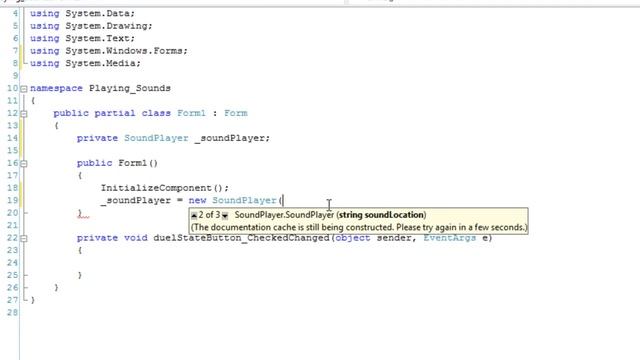Click 'SoundPlayer' type in field declaration

tap(156, 138)
